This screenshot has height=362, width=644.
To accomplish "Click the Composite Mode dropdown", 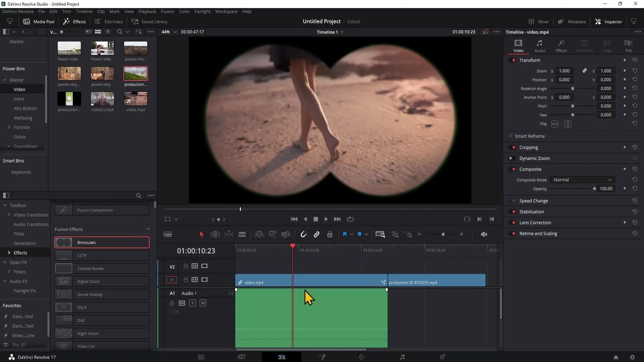I will [582, 179].
